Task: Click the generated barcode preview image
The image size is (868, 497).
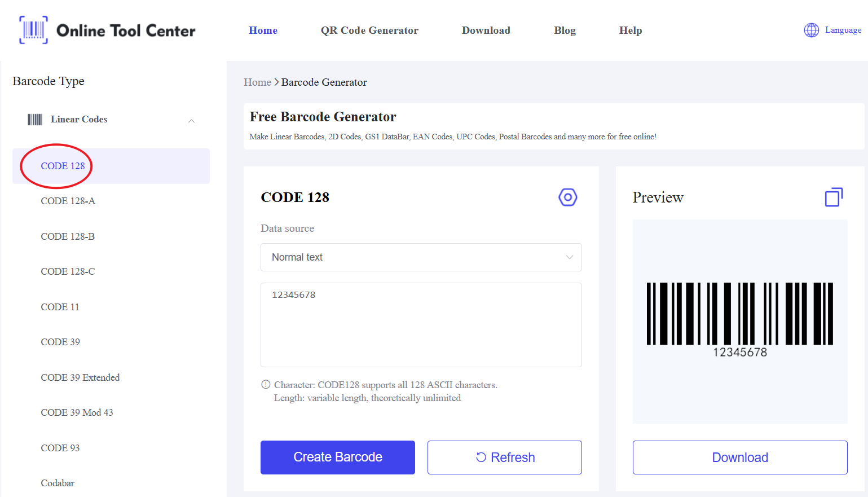Action: (x=739, y=319)
